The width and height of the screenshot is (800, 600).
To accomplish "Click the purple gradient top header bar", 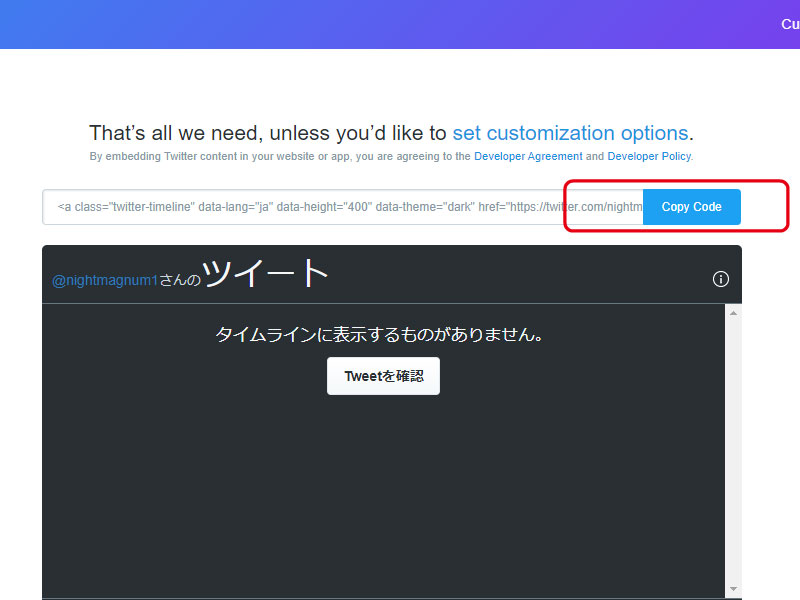I will [400, 24].
